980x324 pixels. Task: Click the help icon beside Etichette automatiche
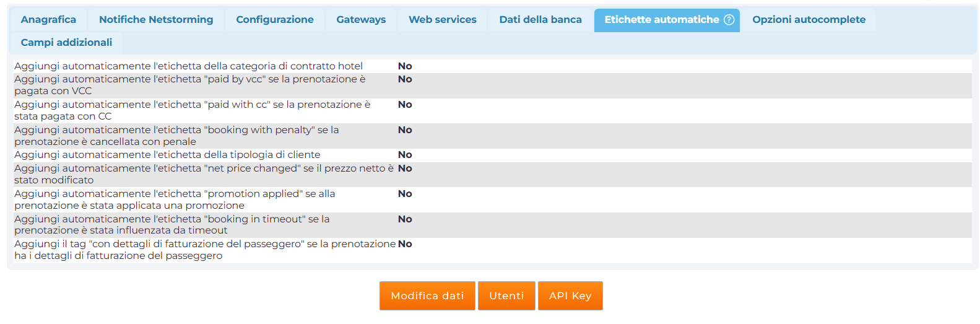pyautogui.click(x=729, y=20)
